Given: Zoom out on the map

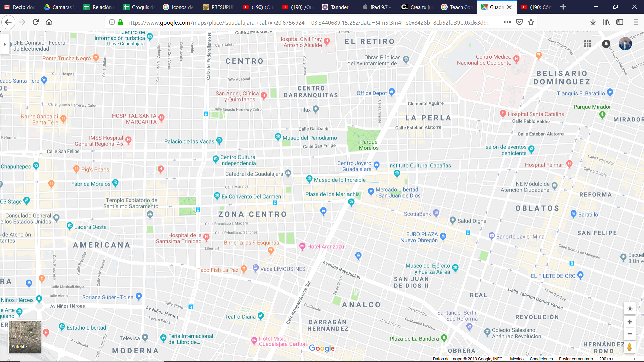Looking at the screenshot, I should click(x=630, y=334).
